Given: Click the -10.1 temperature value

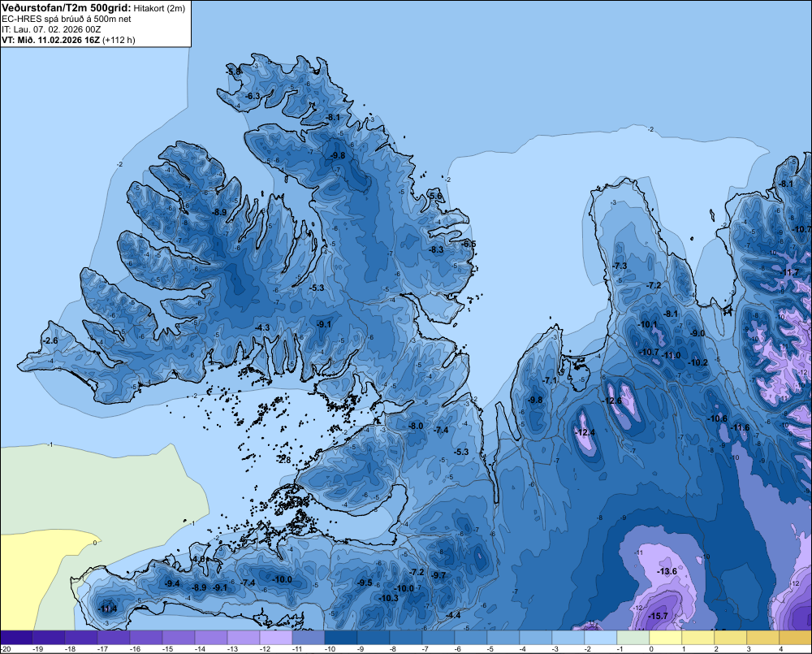Looking at the screenshot, I should coord(648,324).
